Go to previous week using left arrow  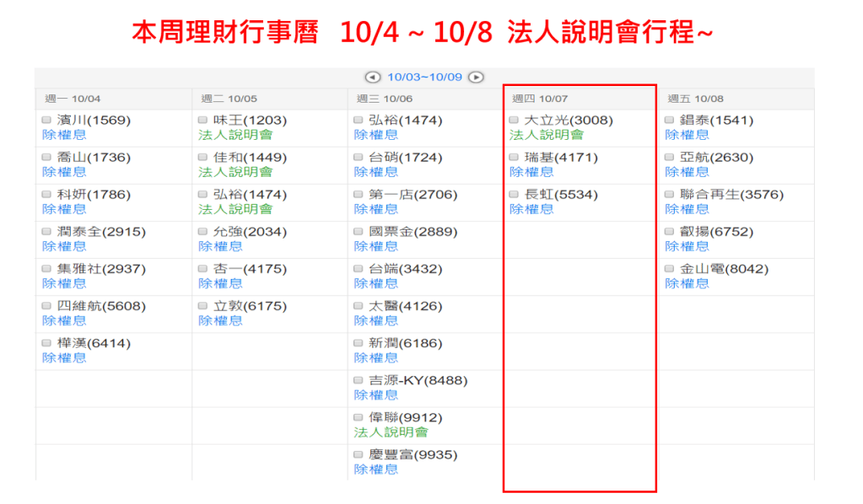374,77
